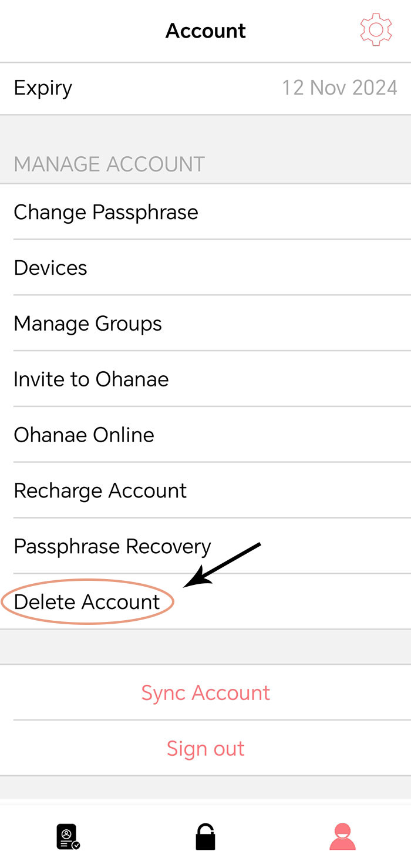Tap the unlocked padlock icon
This screenshot has width=411, height=868.
pyautogui.click(x=206, y=837)
